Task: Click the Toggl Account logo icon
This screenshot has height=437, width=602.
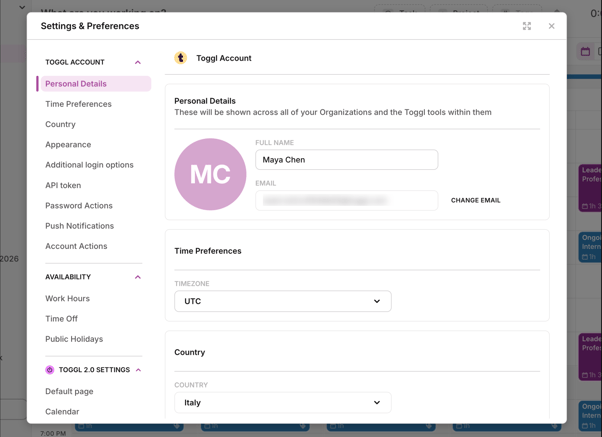Action: 180,58
